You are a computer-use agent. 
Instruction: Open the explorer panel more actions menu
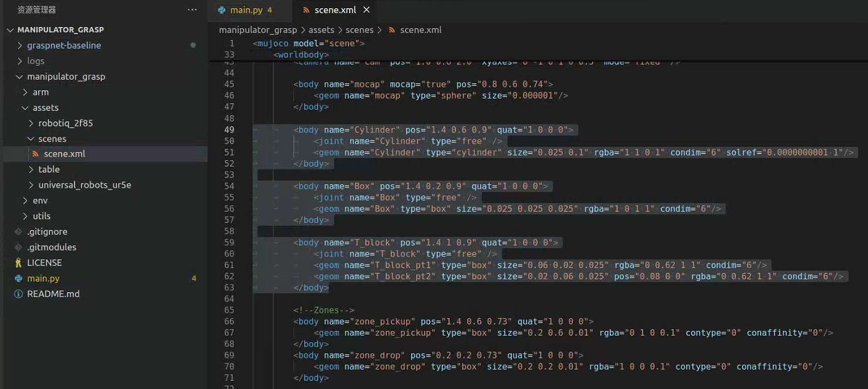(x=192, y=10)
